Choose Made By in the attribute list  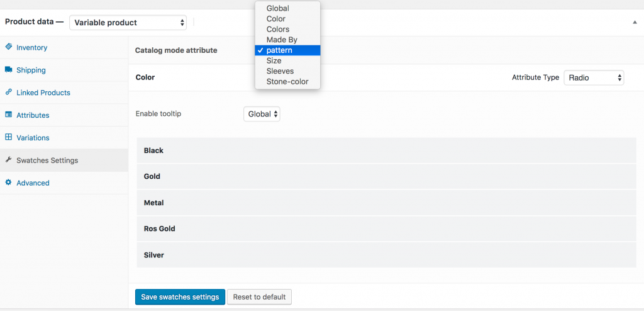click(282, 40)
